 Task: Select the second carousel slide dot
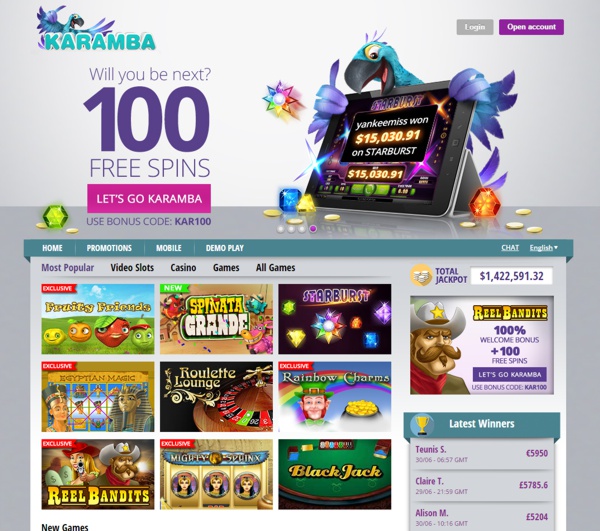291,229
